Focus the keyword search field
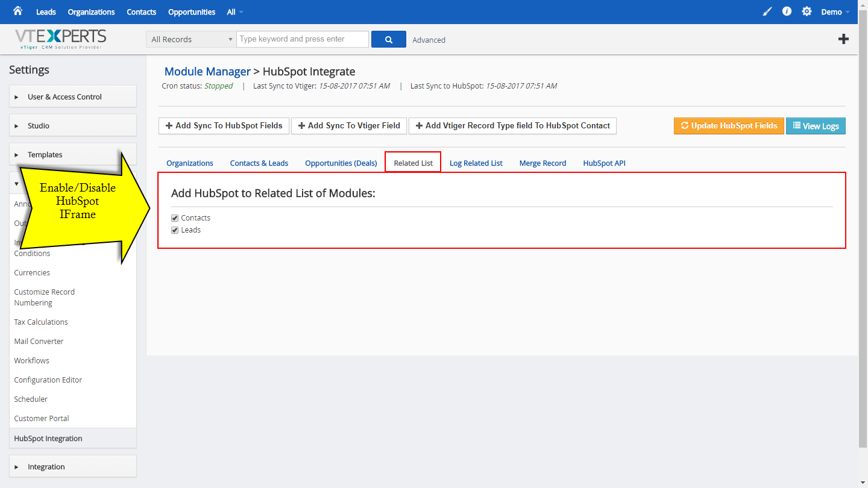The height and width of the screenshot is (488, 868). (303, 39)
